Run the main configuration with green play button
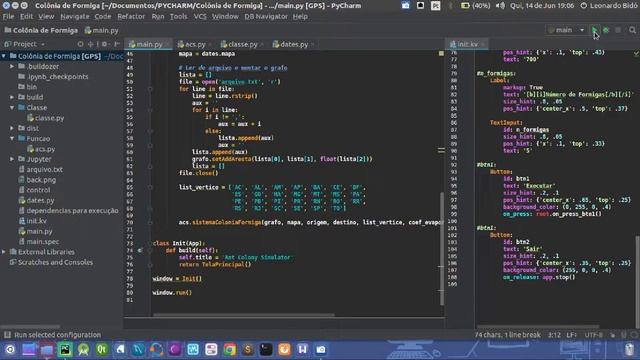Viewport: 640px width, 360px height. coord(594,30)
